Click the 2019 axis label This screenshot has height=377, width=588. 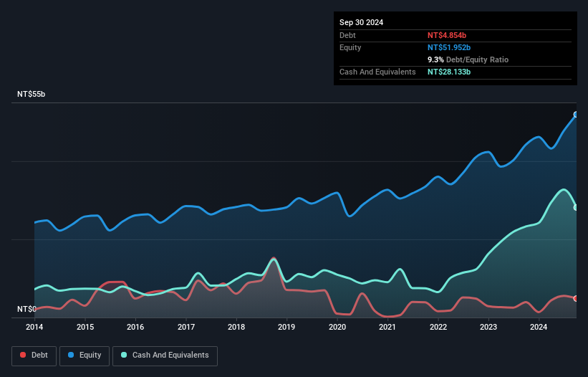[286, 327]
